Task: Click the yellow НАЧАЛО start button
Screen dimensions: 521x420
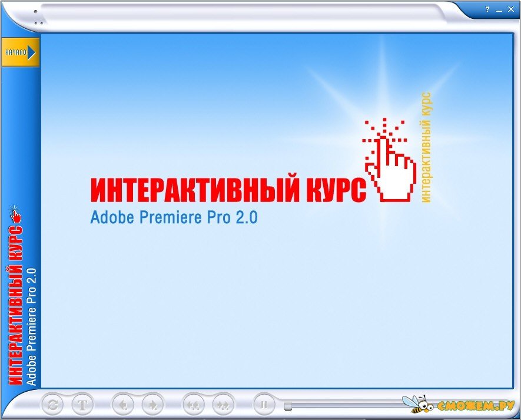Action: coord(20,52)
